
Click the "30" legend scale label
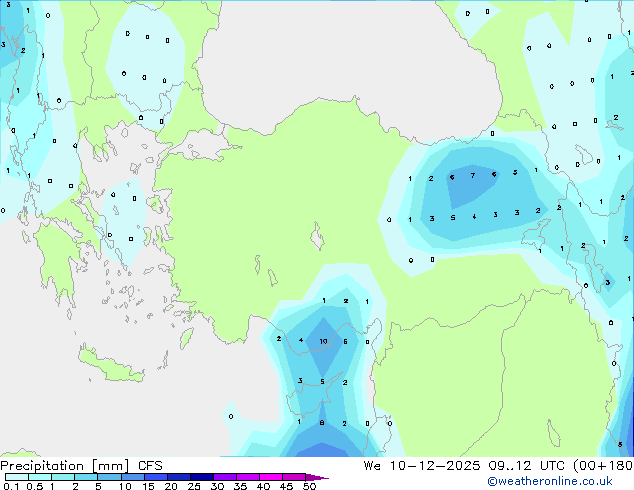(217, 486)
